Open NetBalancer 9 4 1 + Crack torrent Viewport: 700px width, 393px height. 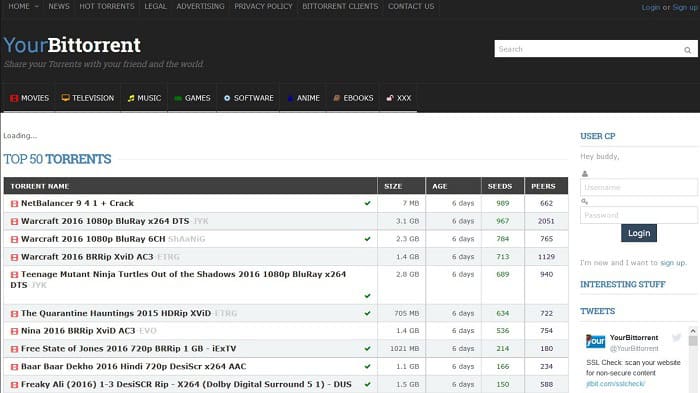pos(77,203)
